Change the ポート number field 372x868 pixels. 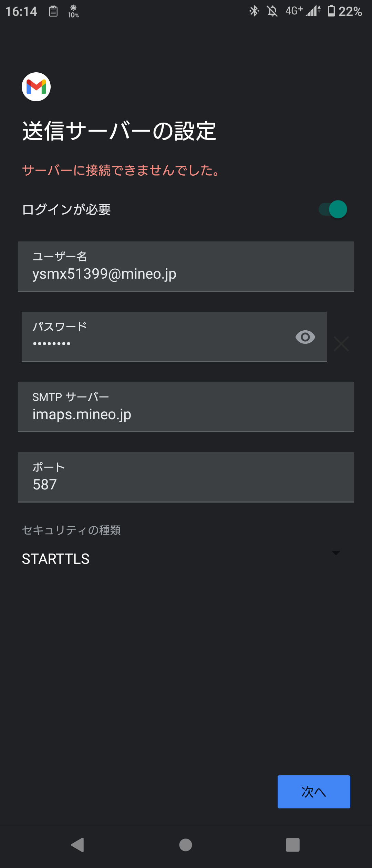point(186,477)
